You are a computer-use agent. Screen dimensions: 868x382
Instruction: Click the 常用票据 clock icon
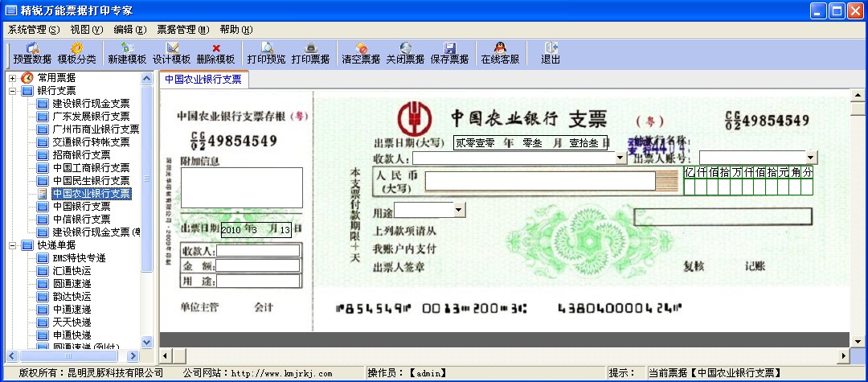point(27,78)
